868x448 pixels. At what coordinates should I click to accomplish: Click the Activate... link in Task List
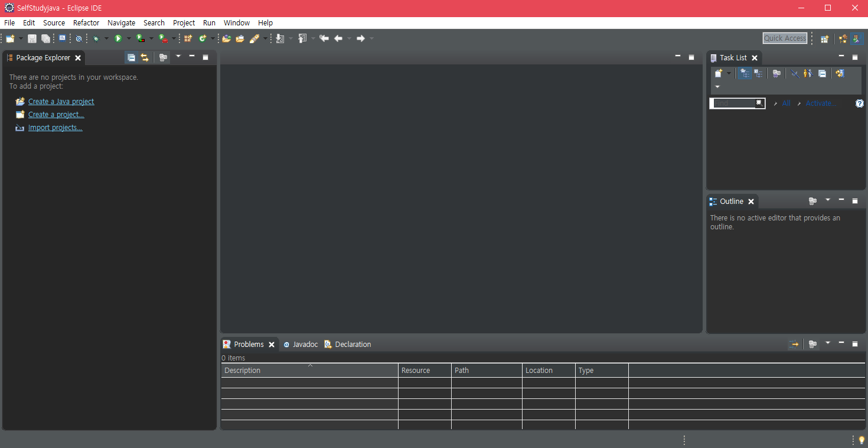click(821, 103)
